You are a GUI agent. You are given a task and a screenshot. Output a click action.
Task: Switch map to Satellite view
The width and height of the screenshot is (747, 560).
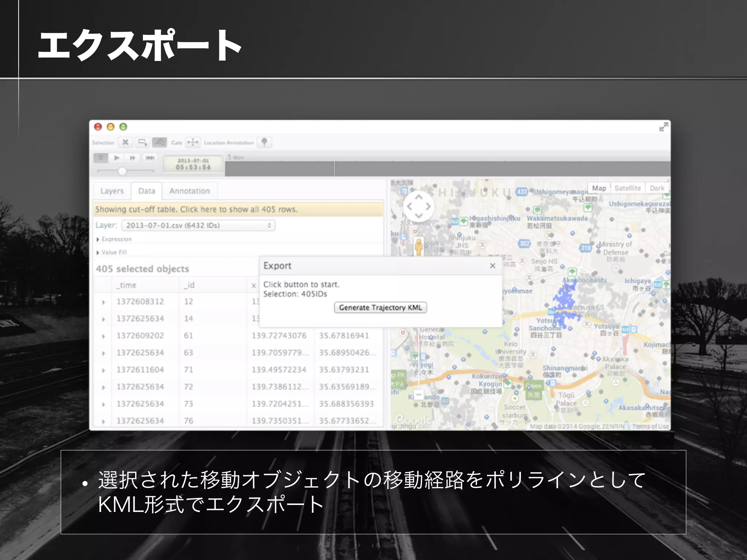coord(627,188)
